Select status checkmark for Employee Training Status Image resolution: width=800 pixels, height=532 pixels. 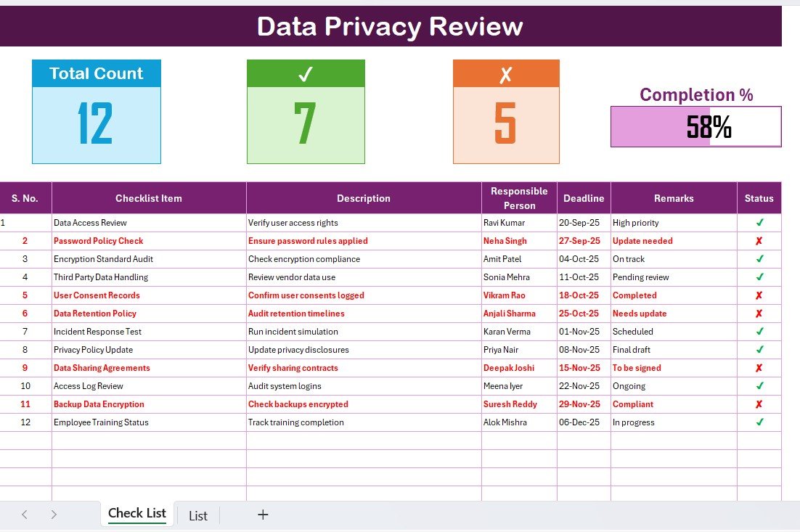click(x=759, y=422)
